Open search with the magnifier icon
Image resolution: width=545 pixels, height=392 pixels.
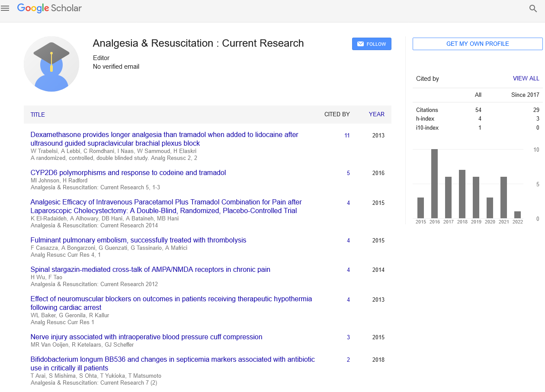click(x=533, y=9)
